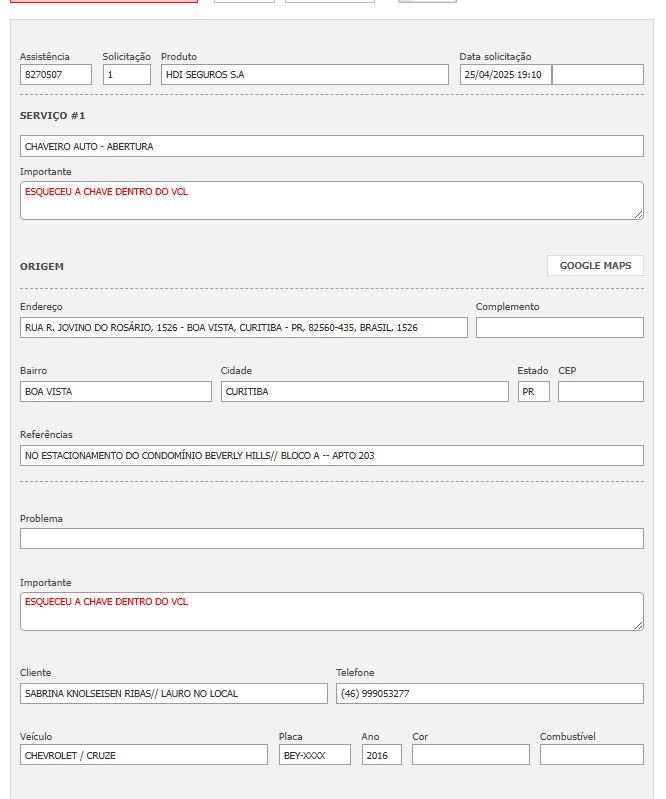Click the Importante textarea below Problema
666x799 pixels.
(331, 611)
